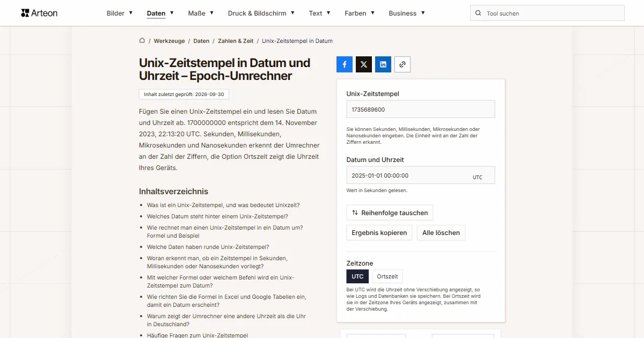The image size is (644, 338).
Task: Click search magnifier icon
Action: coord(478,13)
